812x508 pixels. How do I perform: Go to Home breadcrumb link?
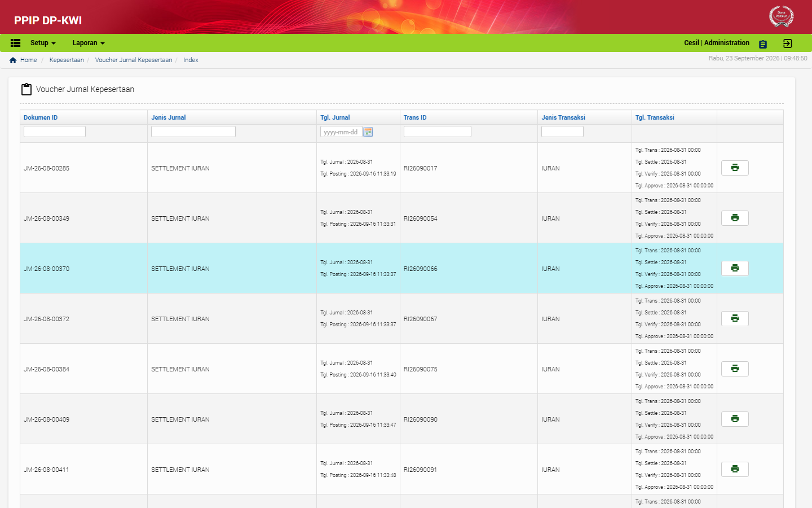pos(28,60)
